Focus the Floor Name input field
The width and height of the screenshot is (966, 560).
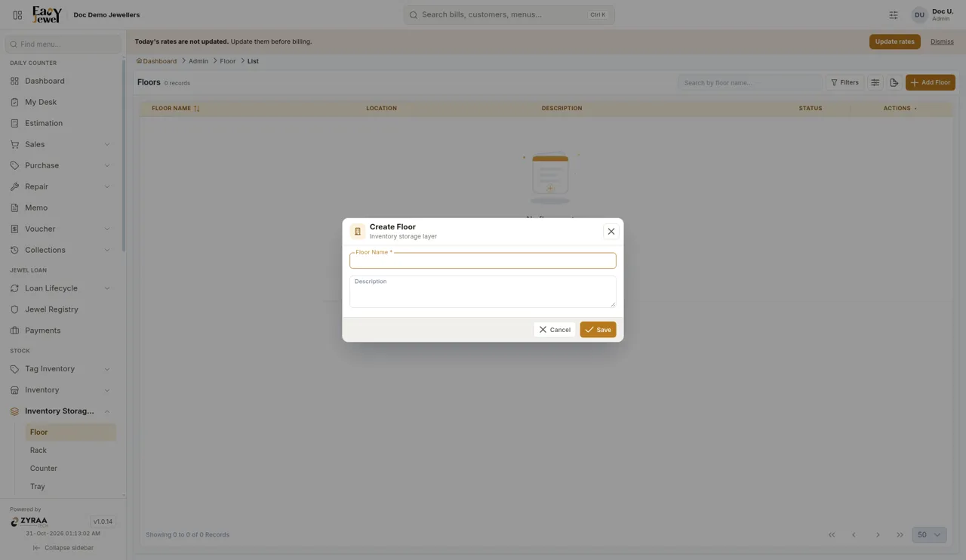(x=483, y=260)
